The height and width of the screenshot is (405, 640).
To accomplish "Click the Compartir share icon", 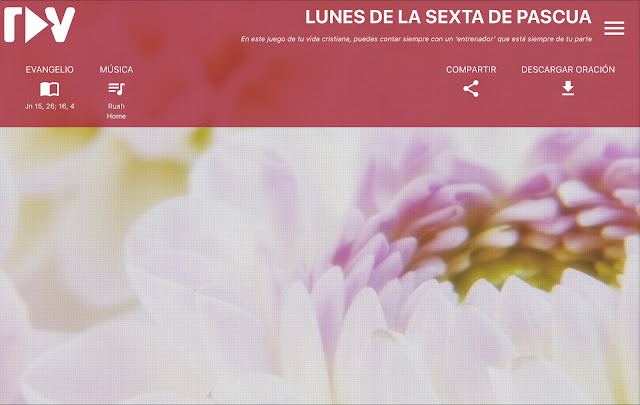I will tap(471, 89).
